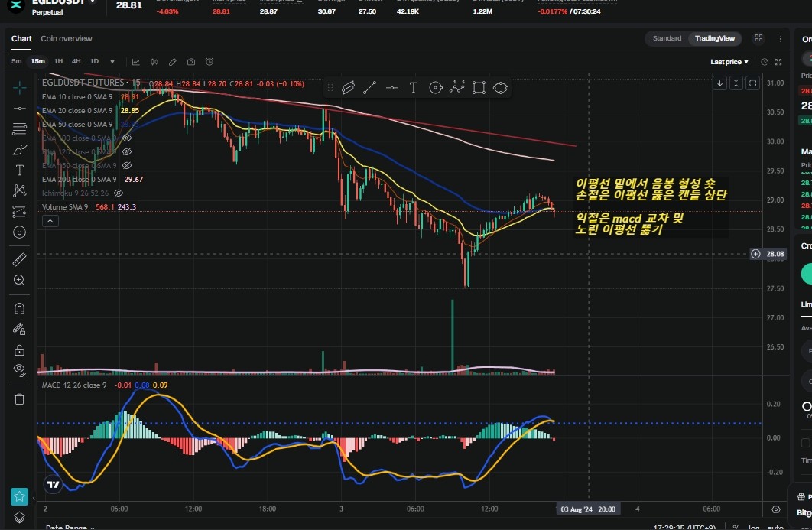Image resolution: width=812 pixels, height=530 pixels.
Task: Open the object tree layers icon
Action: click(19, 517)
